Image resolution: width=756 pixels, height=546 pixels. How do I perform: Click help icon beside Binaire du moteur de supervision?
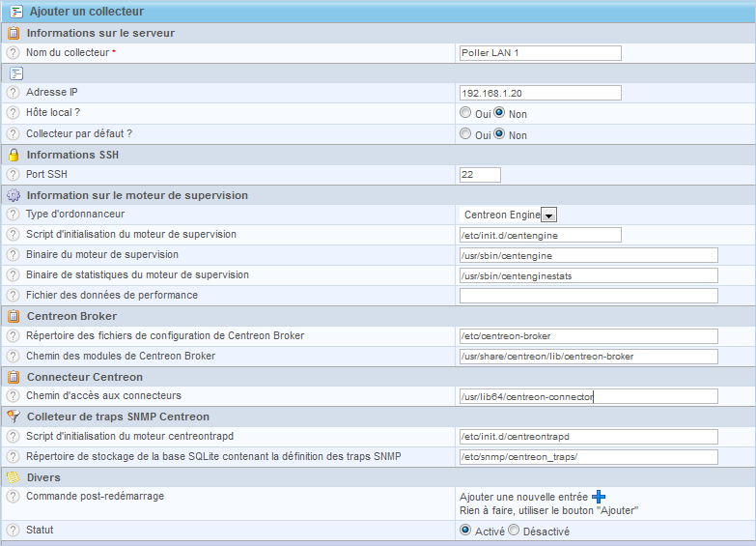(13, 254)
